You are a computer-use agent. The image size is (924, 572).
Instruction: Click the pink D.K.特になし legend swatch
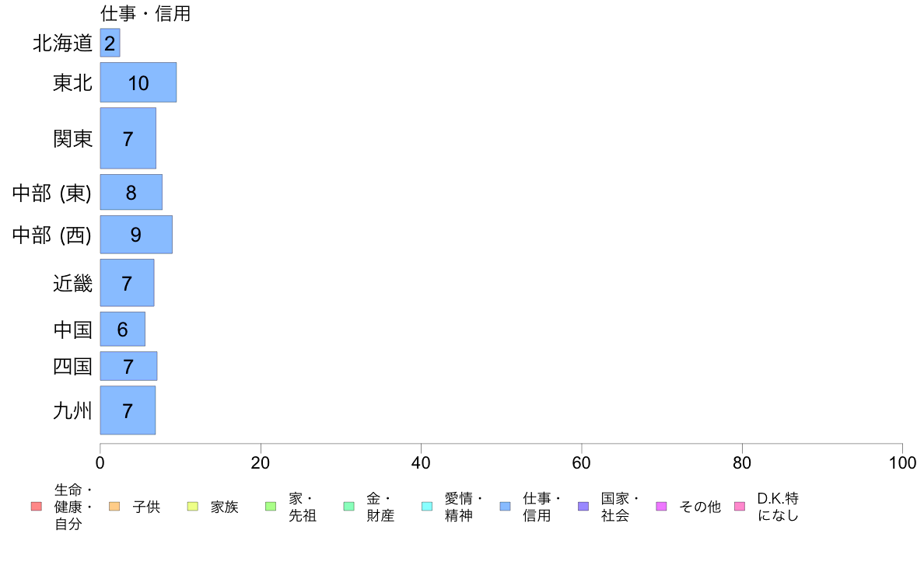pyautogui.click(x=740, y=507)
